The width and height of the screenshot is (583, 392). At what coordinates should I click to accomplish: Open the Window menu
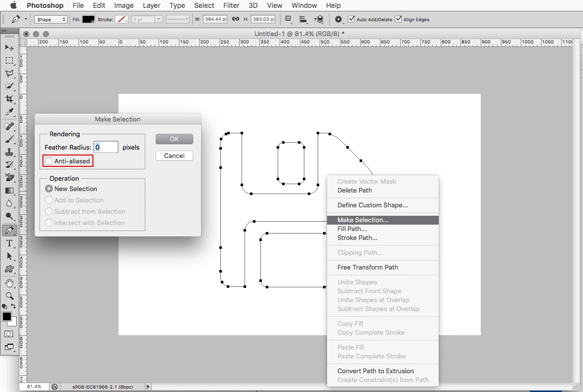pos(304,5)
